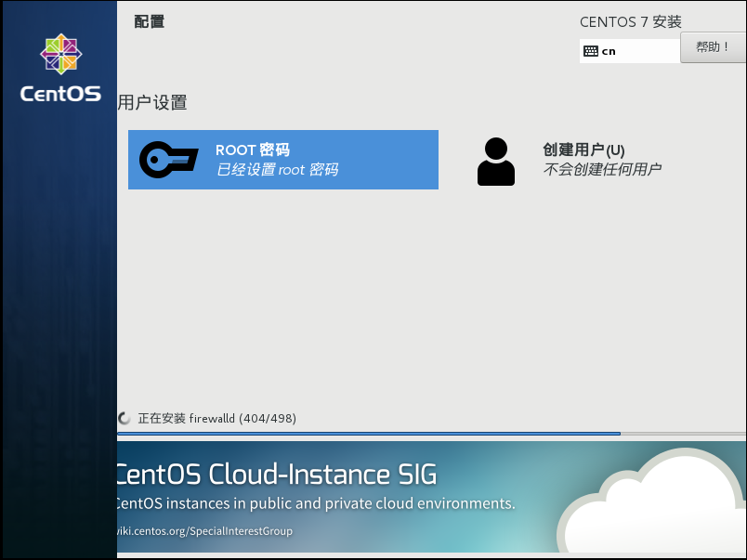The height and width of the screenshot is (560, 747).
Task: Click the CENTOS 7 安装 header text
Action: coord(630,22)
